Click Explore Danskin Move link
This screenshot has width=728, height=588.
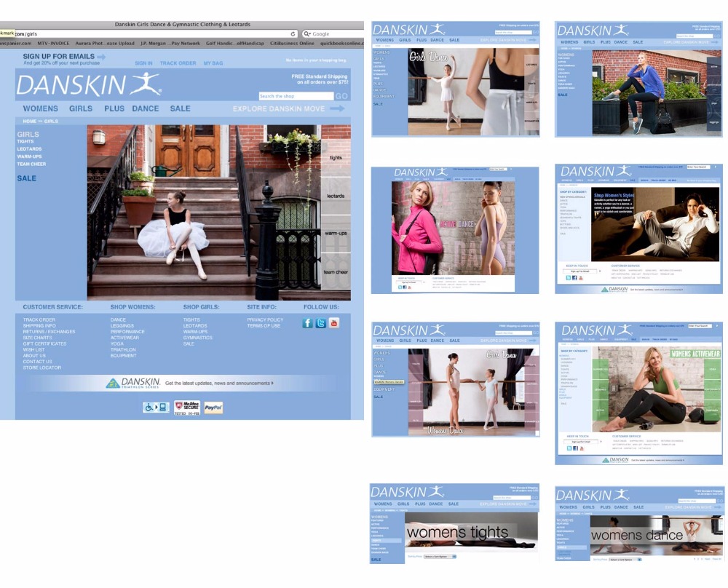pyautogui.click(x=279, y=108)
